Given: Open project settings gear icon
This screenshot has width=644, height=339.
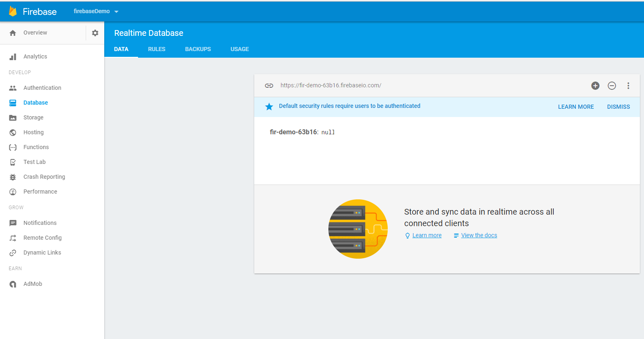Looking at the screenshot, I should 95,33.
